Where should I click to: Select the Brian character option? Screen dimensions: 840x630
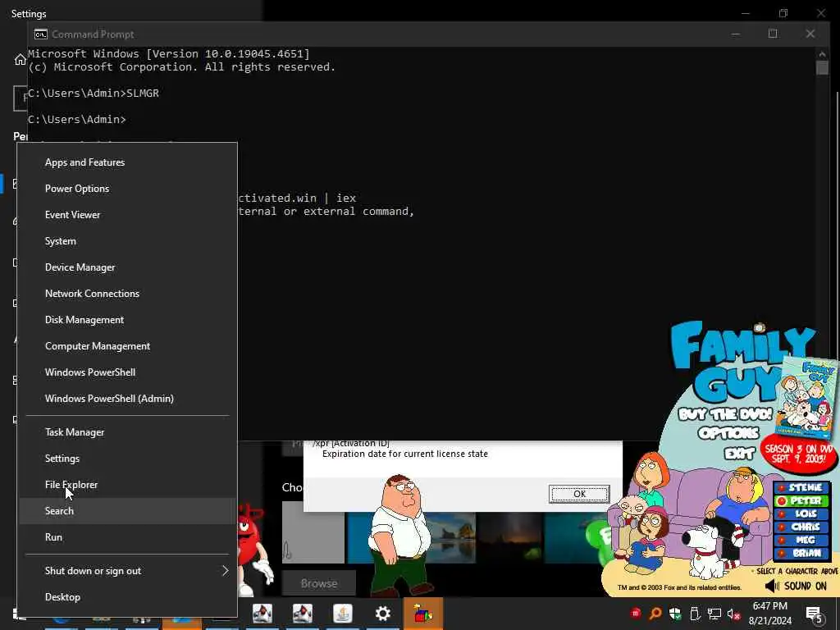pos(801,554)
